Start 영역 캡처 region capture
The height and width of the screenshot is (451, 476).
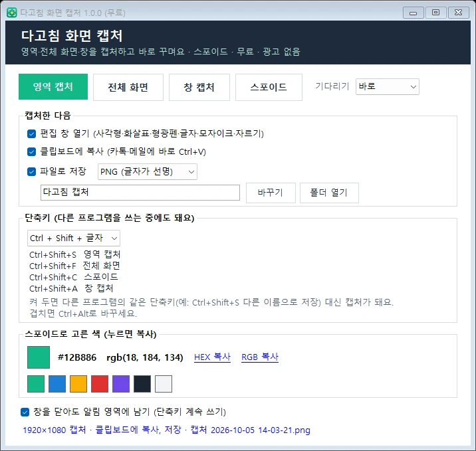point(53,87)
